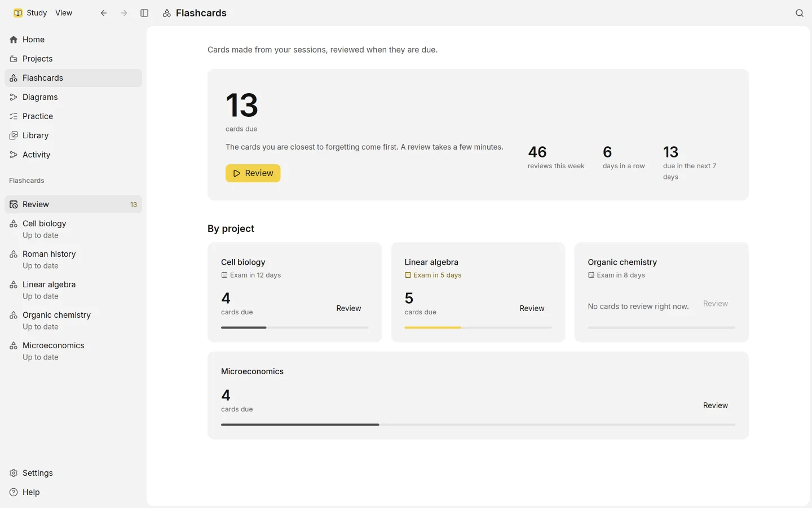
Task: Click 'No cards to review right now.' text
Action: pyautogui.click(x=638, y=306)
